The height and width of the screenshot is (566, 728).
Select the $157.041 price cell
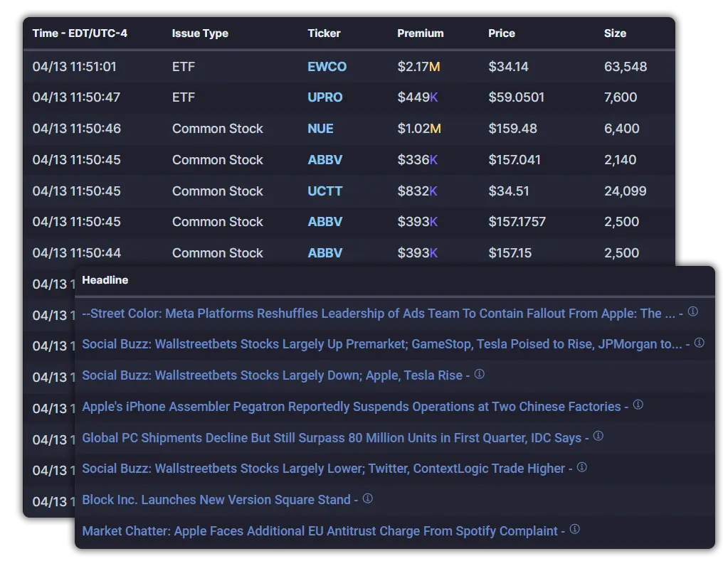click(x=515, y=160)
